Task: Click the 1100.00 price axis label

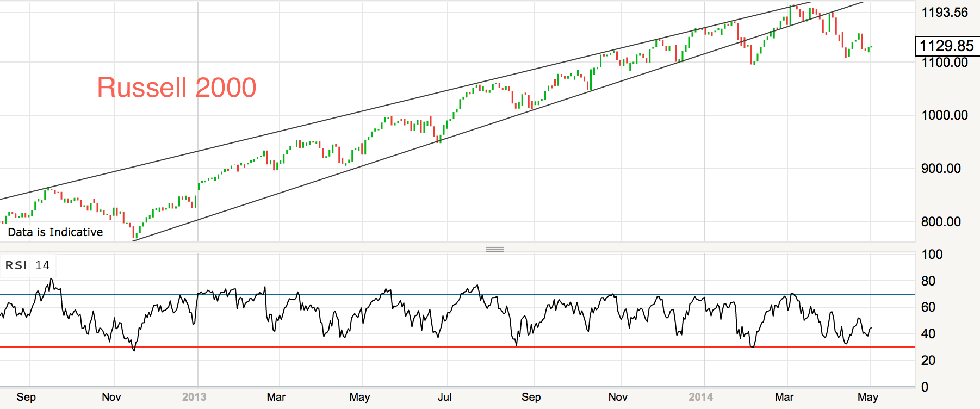Action: 945,63
